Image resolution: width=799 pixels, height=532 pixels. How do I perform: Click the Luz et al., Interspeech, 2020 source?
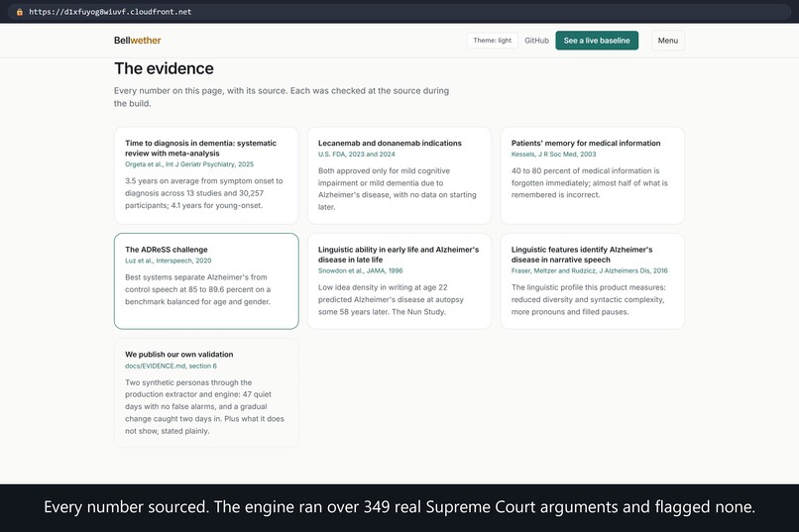pos(169,261)
